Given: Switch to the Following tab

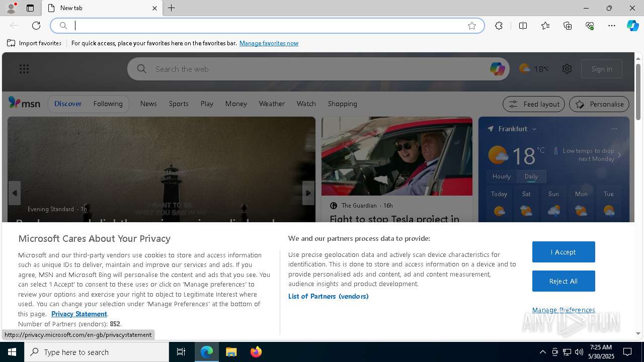Looking at the screenshot, I should [x=108, y=104].
